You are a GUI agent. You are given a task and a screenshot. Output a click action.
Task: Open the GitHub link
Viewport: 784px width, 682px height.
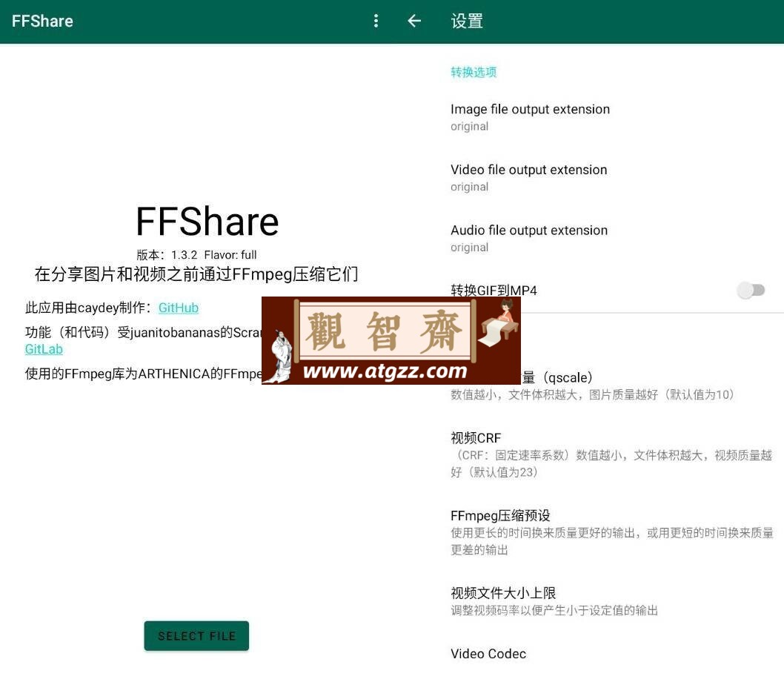[179, 308]
